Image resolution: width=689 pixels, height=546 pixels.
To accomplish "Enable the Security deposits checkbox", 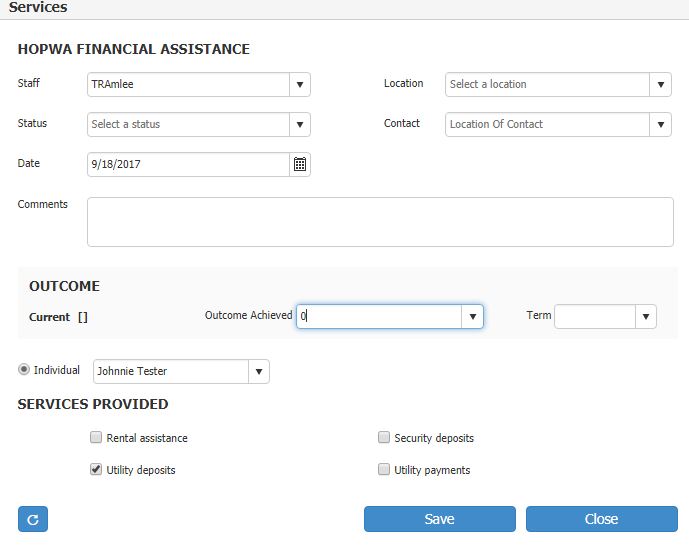I will [x=384, y=437].
